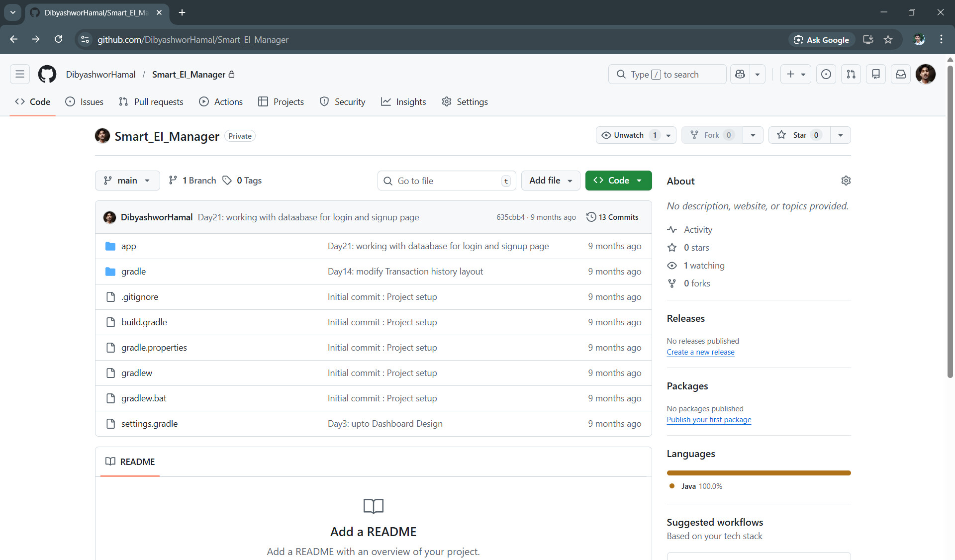Open the GitHub homepage logo
This screenshot has width=955, height=560.
pyautogui.click(x=47, y=74)
